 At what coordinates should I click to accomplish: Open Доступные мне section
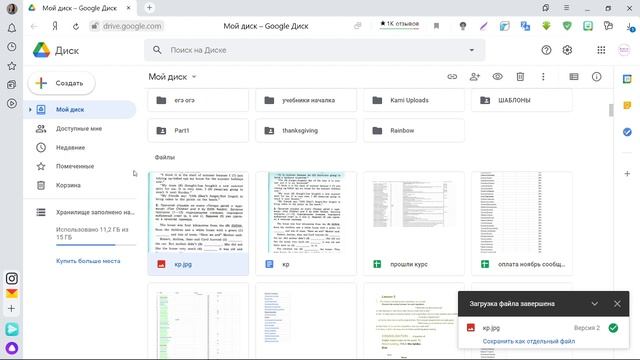(x=80, y=129)
